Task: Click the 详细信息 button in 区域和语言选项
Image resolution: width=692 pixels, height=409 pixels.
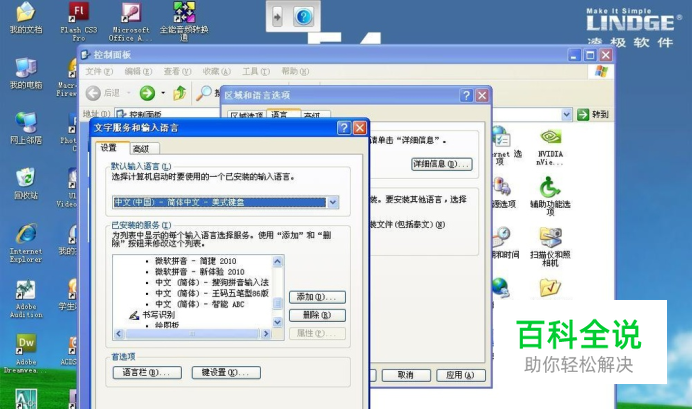Action: 441,164
